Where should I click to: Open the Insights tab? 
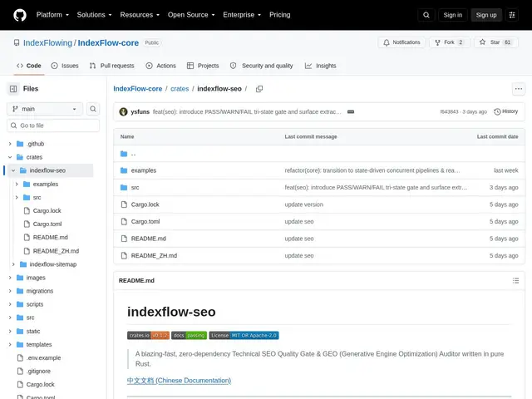[320, 66]
